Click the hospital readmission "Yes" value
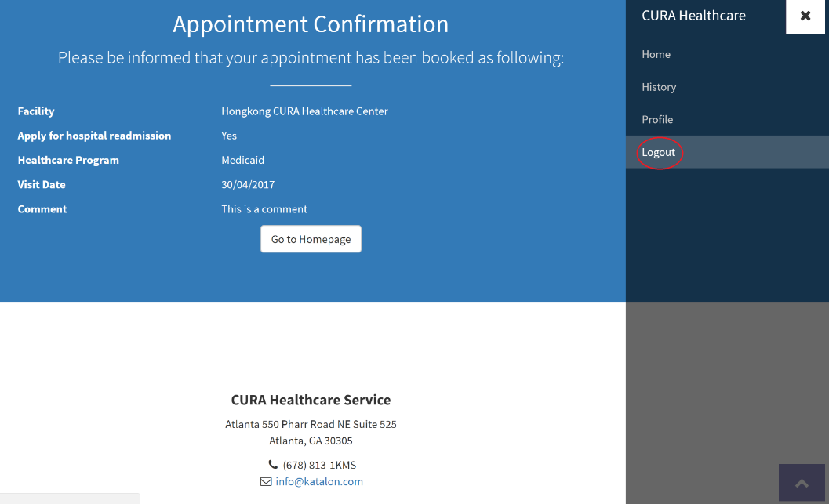This screenshot has height=504, width=829. click(x=229, y=136)
